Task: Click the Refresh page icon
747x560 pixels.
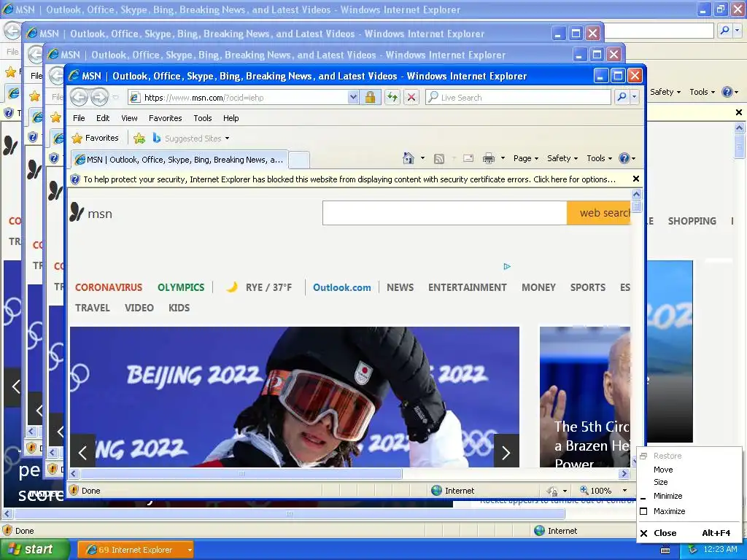Action: point(392,98)
